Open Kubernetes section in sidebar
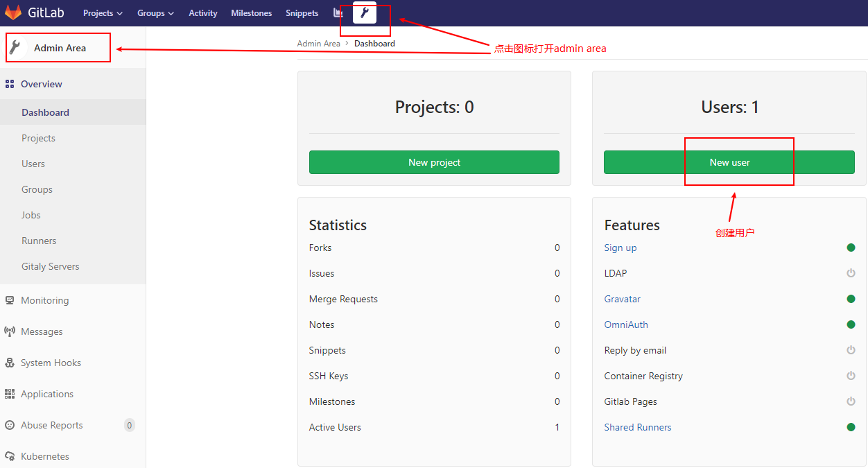This screenshot has height=468, width=868. [x=73, y=456]
